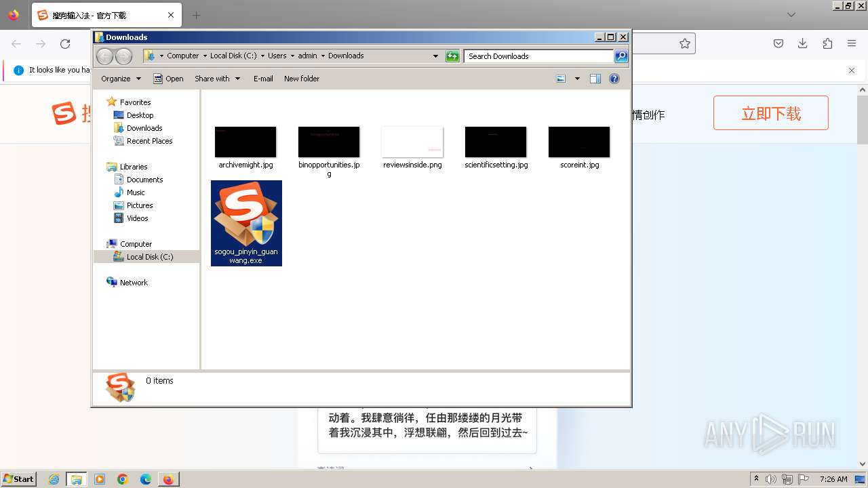Select the scoreint.jpg thumbnail
The height and width of the screenshot is (488, 868).
[579, 142]
